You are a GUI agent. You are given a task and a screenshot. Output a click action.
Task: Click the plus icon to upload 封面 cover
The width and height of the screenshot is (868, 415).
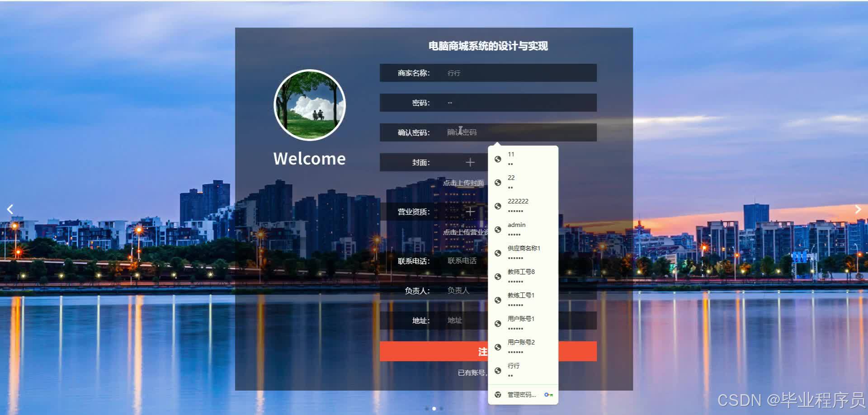(x=470, y=162)
